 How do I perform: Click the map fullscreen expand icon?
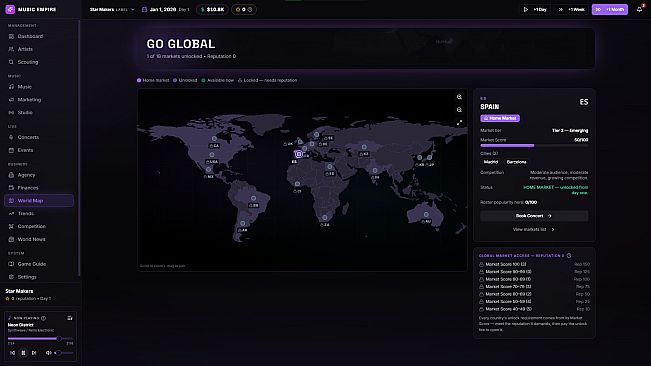pos(459,123)
